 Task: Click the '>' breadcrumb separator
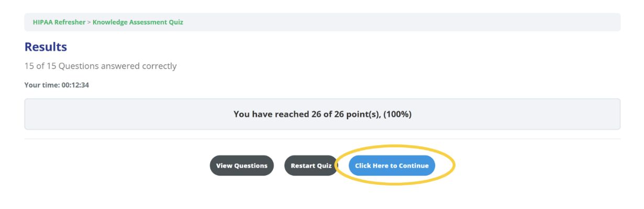[90, 22]
